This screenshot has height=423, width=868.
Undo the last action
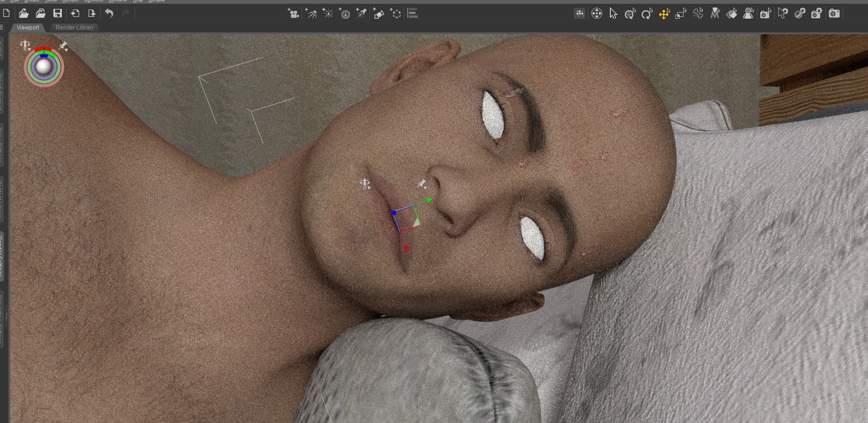coord(109,14)
